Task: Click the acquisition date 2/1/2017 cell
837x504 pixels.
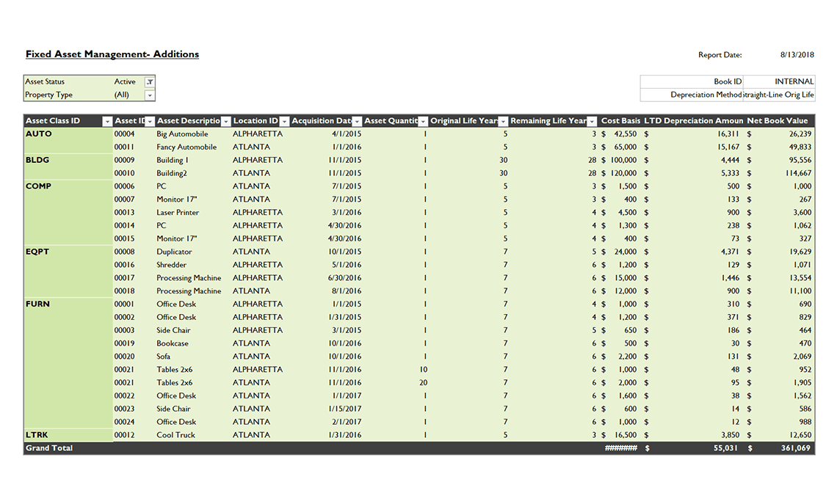Action: (x=347, y=422)
